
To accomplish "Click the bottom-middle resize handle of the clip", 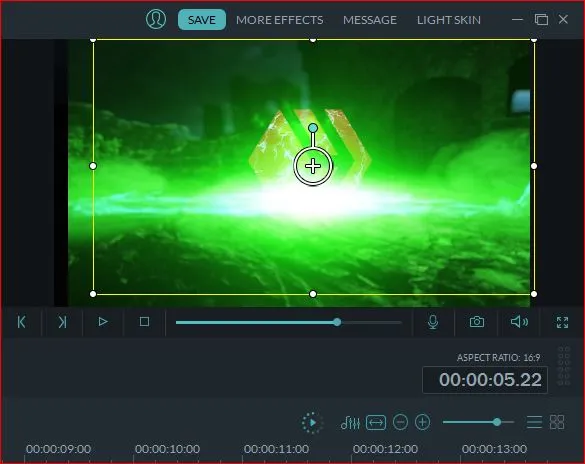I will (x=313, y=294).
